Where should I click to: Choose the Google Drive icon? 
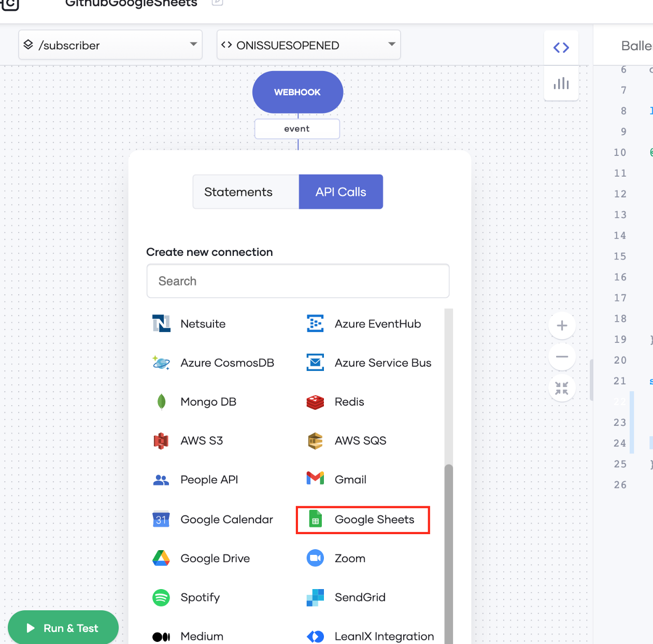coord(161,558)
